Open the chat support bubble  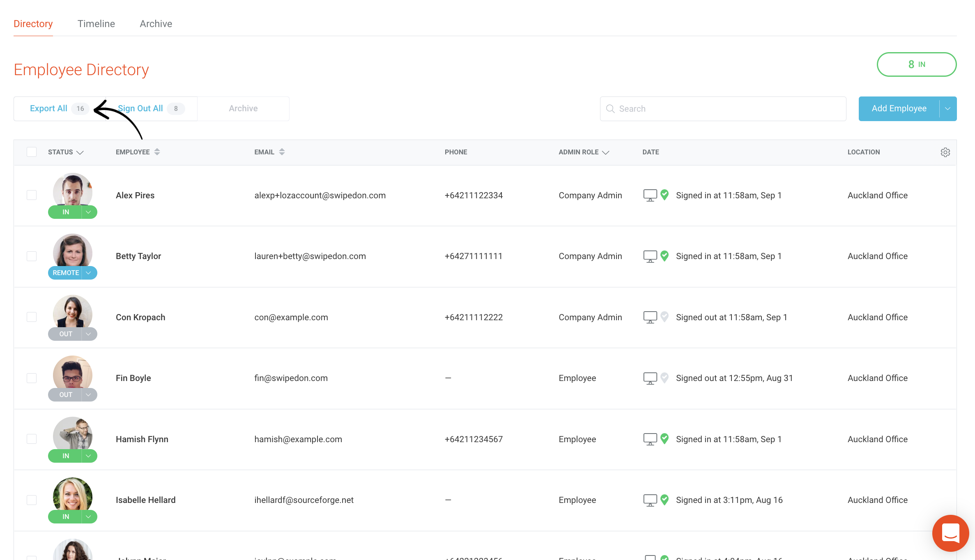pyautogui.click(x=950, y=533)
